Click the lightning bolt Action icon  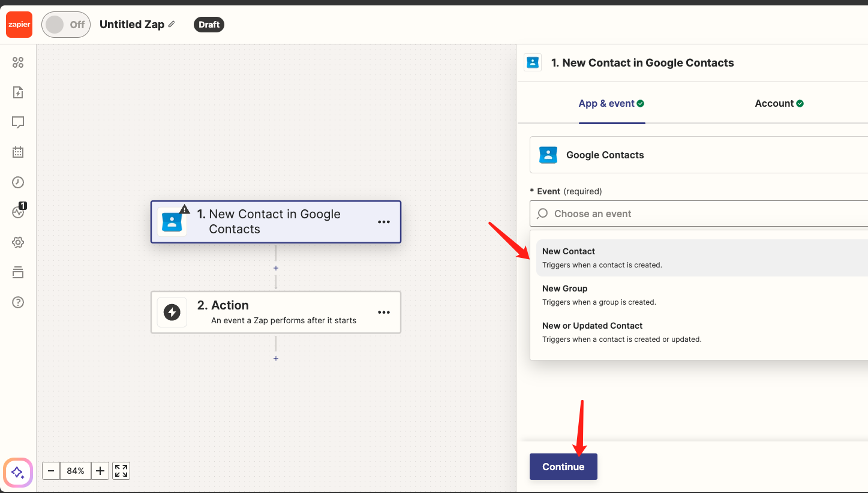click(x=172, y=312)
